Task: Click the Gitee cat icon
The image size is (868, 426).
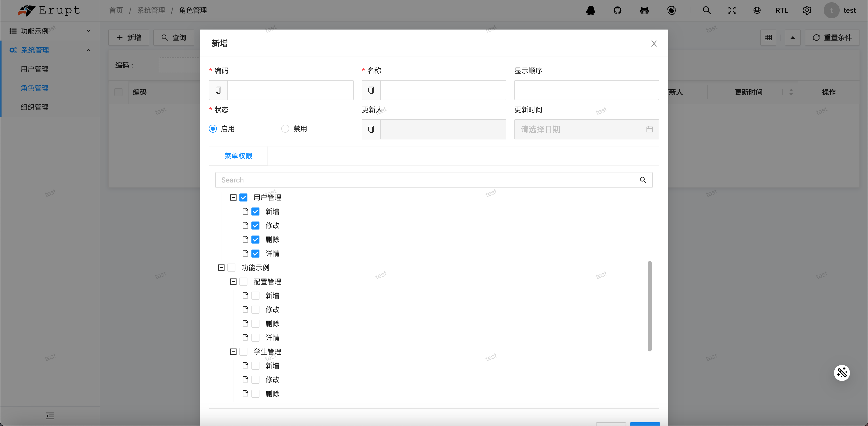Action: (x=644, y=11)
